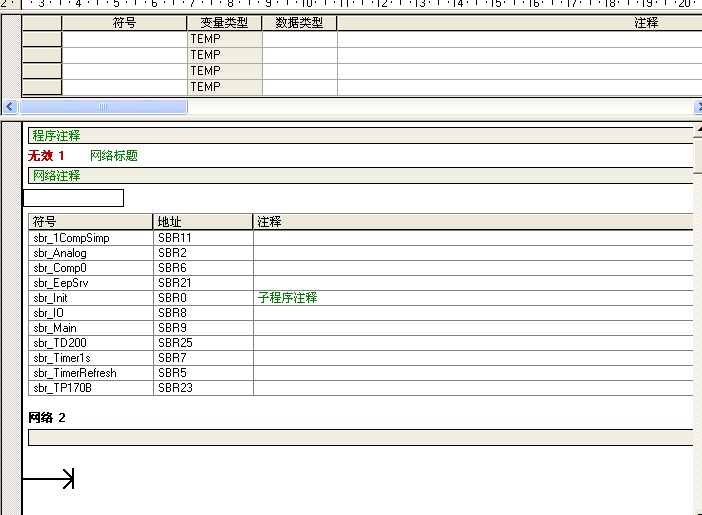
Task: Click the 程序注释 comment field
Action: pyautogui.click(x=360, y=136)
